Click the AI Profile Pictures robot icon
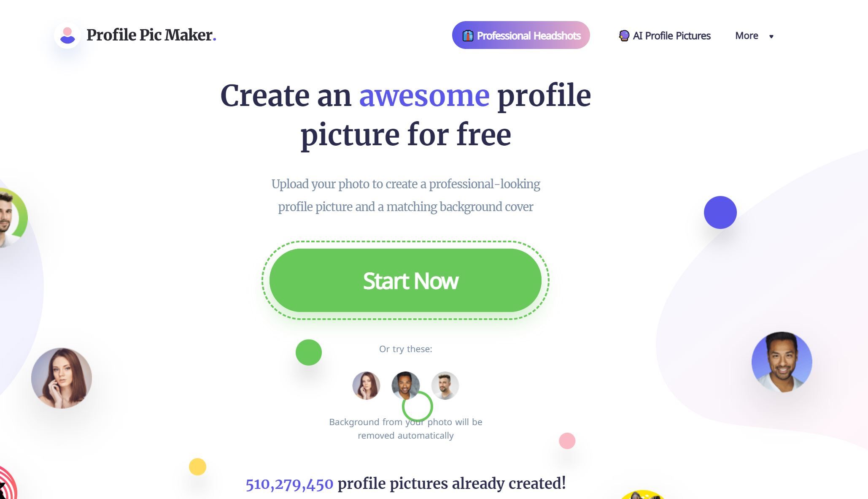 pyautogui.click(x=623, y=35)
